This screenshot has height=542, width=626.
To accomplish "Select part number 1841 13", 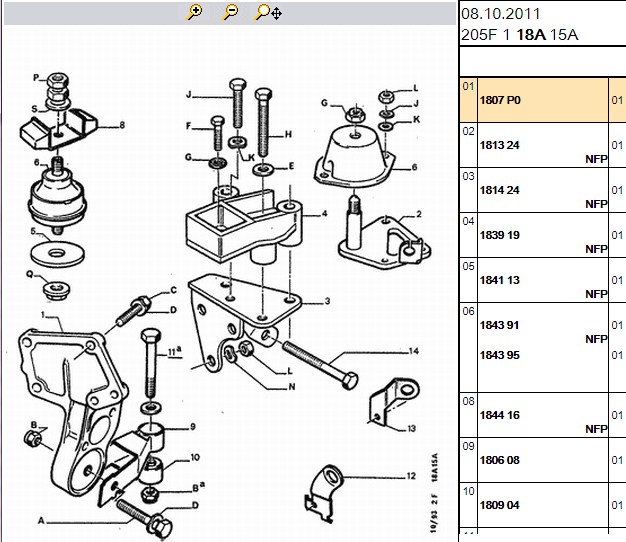I will 499,280.
